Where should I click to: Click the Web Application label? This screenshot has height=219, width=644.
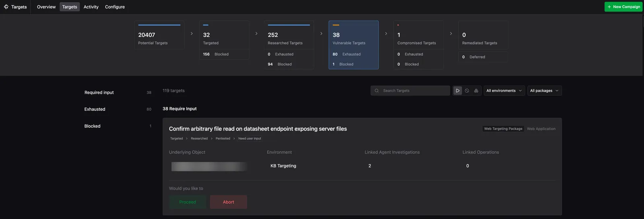(541, 129)
